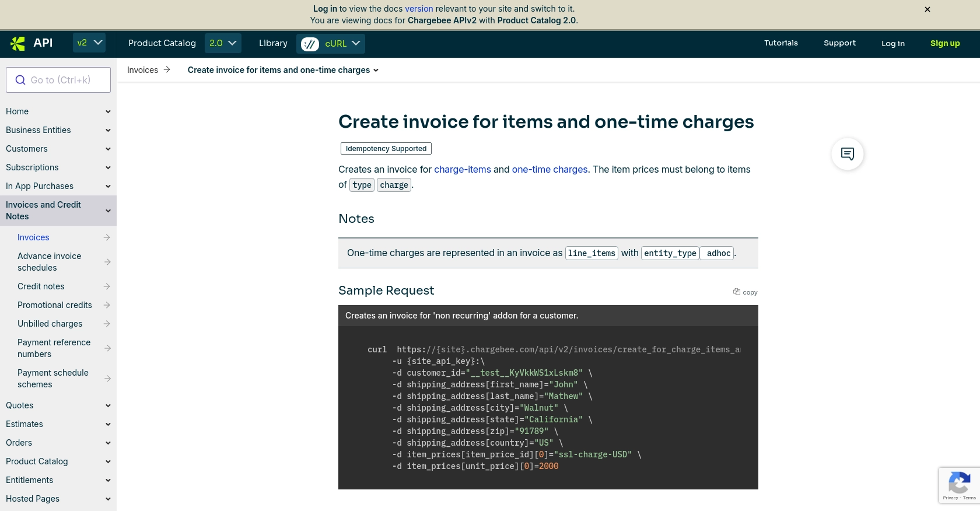980x511 pixels.
Task: Expand the Business Entities section
Action: (x=108, y=130)
